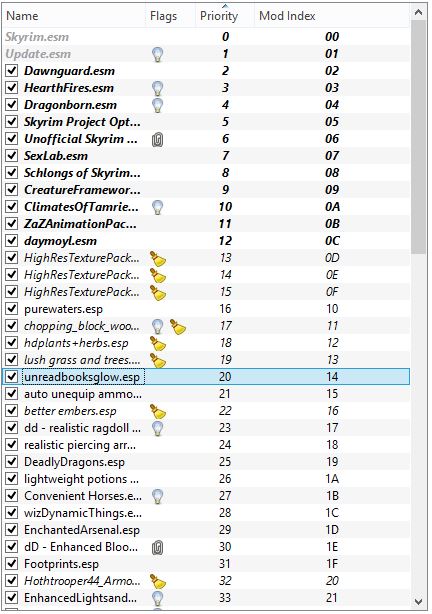Click broom flag on Hothtrooper44_Armo row

(x=158, y=581)
